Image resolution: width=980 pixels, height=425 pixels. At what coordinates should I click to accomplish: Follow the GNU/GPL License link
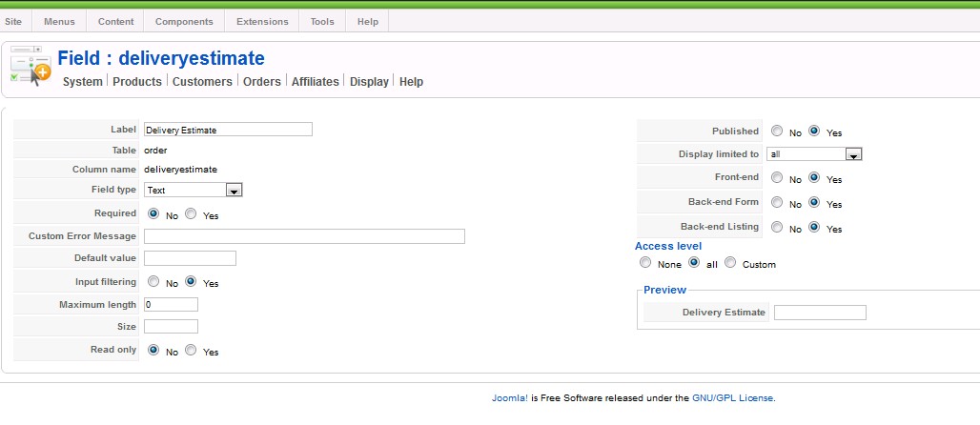(x=732, y=398)
